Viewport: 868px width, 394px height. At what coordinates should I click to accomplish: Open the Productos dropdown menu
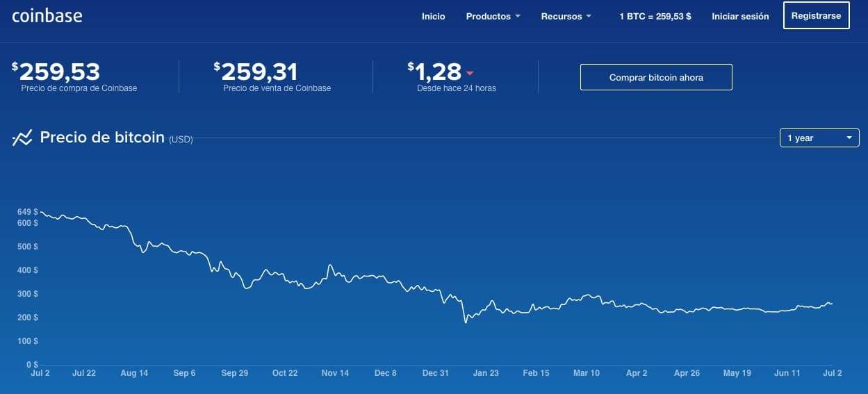[x=493, y=16]
